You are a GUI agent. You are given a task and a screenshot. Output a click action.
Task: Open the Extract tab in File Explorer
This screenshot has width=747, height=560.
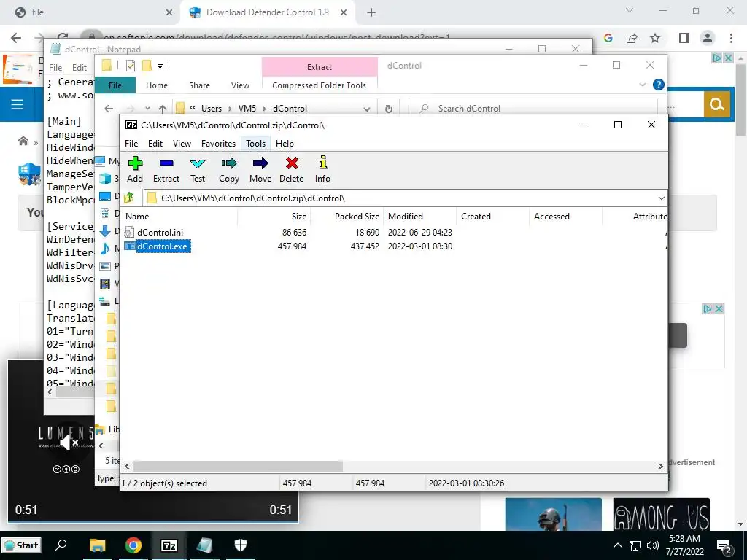[320, 67]
